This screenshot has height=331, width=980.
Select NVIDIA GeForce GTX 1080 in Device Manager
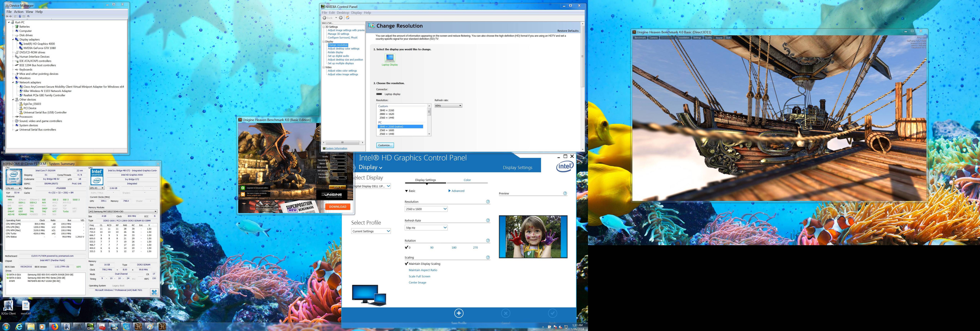[40, 48]
